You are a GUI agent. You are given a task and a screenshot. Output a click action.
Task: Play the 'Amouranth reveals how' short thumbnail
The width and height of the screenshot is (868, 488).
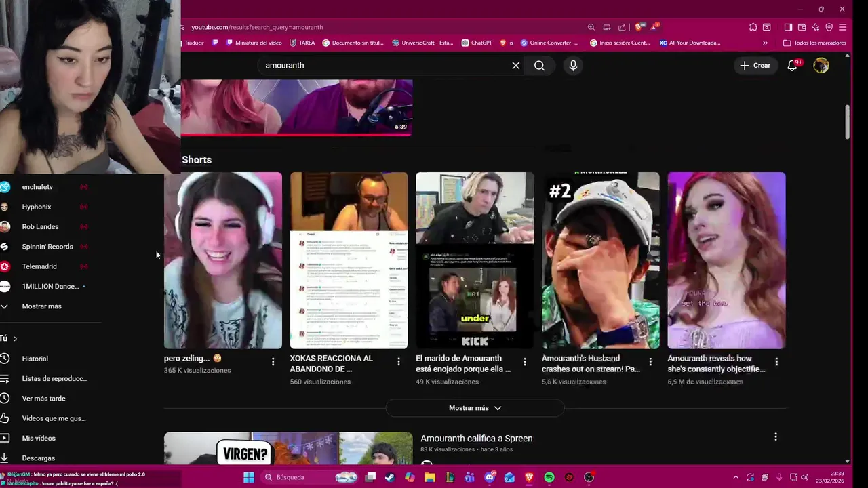pos(726,260)
